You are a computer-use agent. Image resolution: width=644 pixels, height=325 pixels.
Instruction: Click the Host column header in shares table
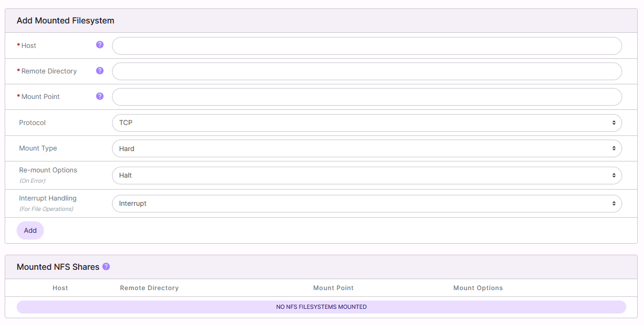60,288
